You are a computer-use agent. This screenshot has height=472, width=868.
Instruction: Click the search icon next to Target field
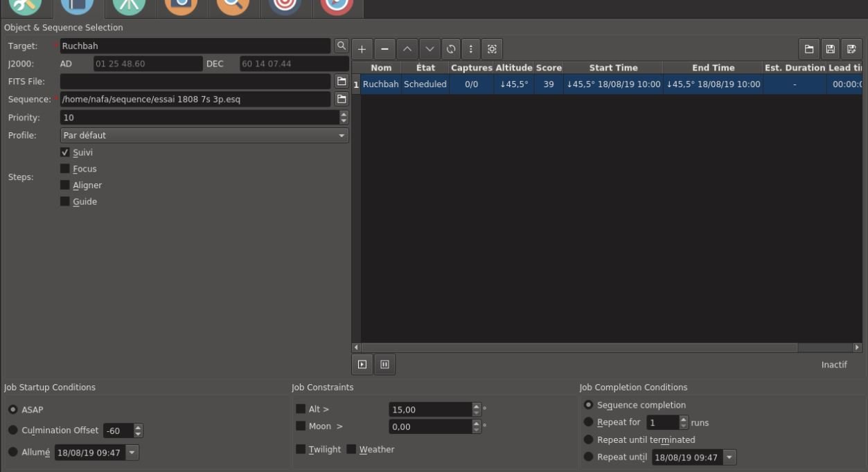pos(341,46)
